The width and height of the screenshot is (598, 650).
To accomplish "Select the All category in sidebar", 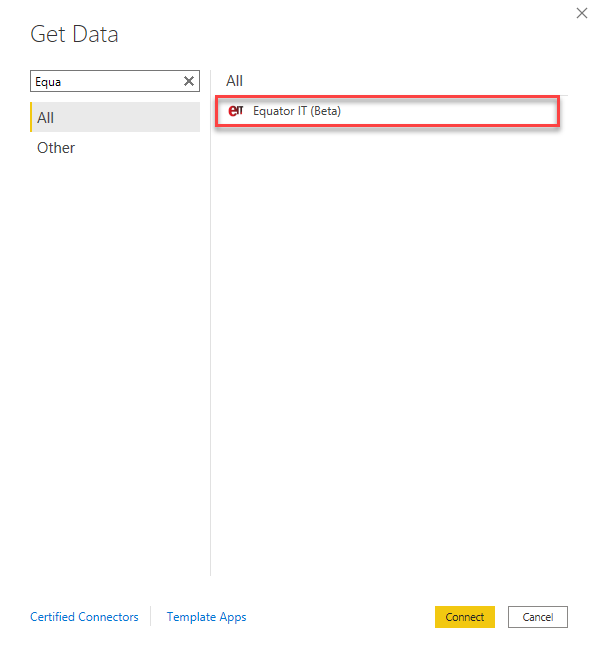I will [115, 117].
